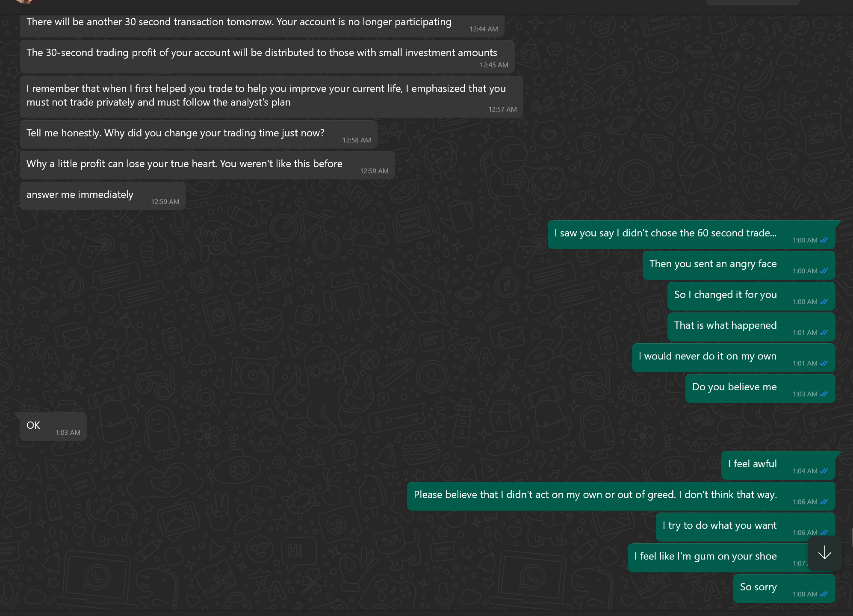The height and width of the screenshot is (616, 853).
Task: Select message "Tell me honestly. Why did you change"
Action: click(x=198, y=134)
